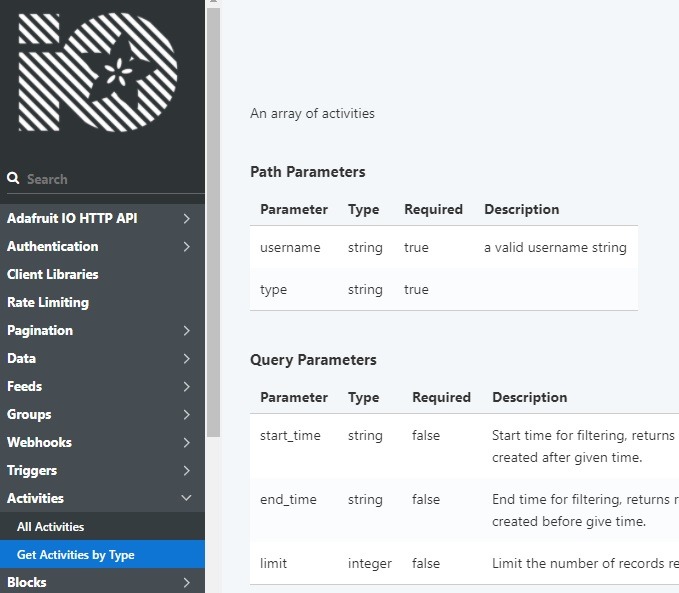Click Query Parameters 'Description' column header
Image resolution: width=679 pixels, height=593 pixels.
(x=530, y=398)
